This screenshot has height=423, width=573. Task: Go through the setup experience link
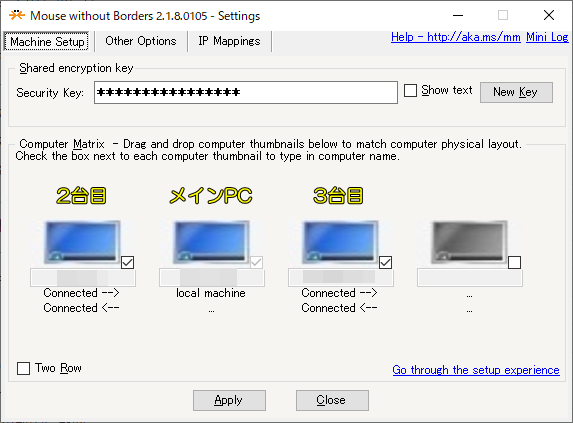[x=476, y=370]
